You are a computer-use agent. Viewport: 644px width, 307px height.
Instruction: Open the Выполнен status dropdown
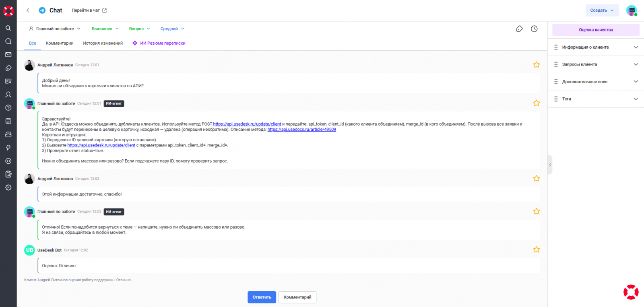105,29
